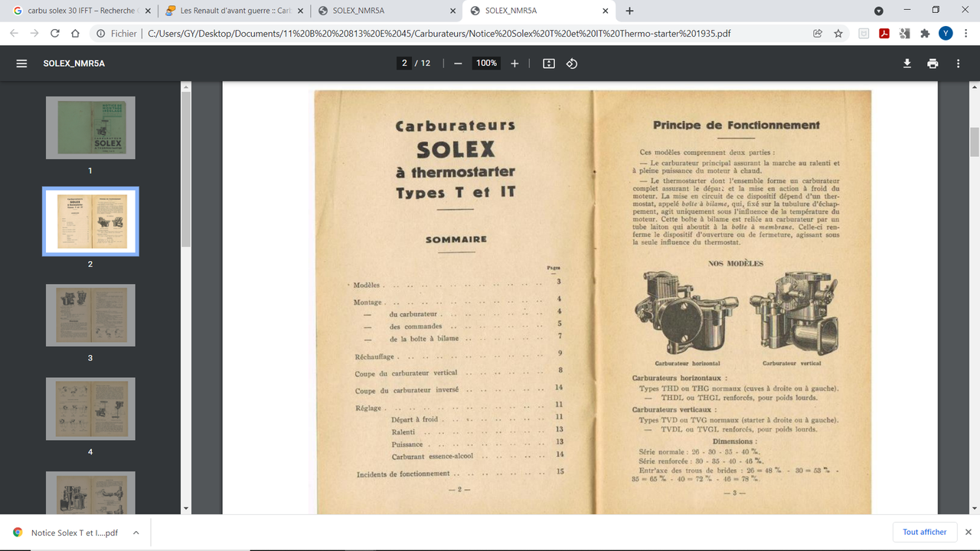Edit the current page number field
The height and width of the screenshot is (551, 980).
tap(404, 64)
